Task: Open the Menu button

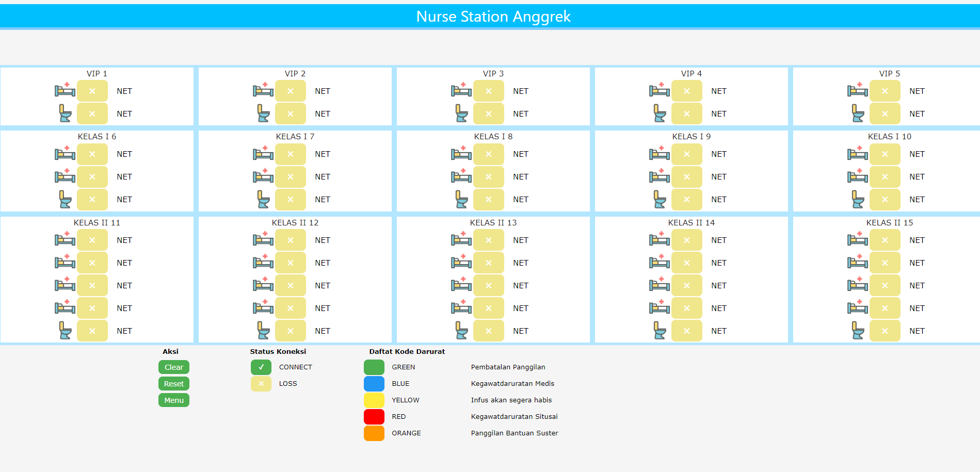Action: pyautogui.click(x=174, y=400)
